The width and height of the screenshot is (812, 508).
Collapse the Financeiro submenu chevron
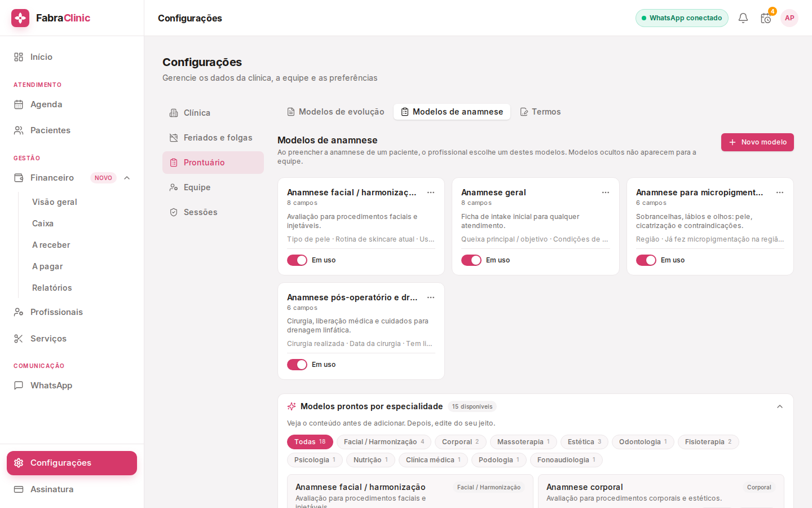pos(127,178)
